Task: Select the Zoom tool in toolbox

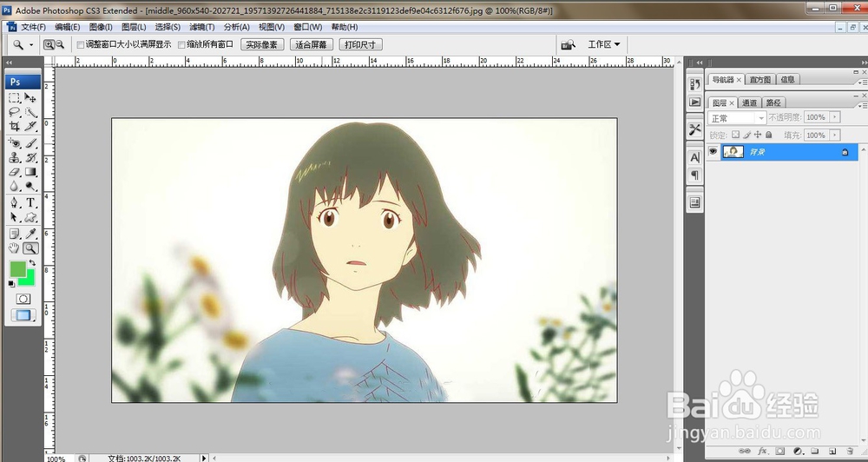Action: click(30, 248)
